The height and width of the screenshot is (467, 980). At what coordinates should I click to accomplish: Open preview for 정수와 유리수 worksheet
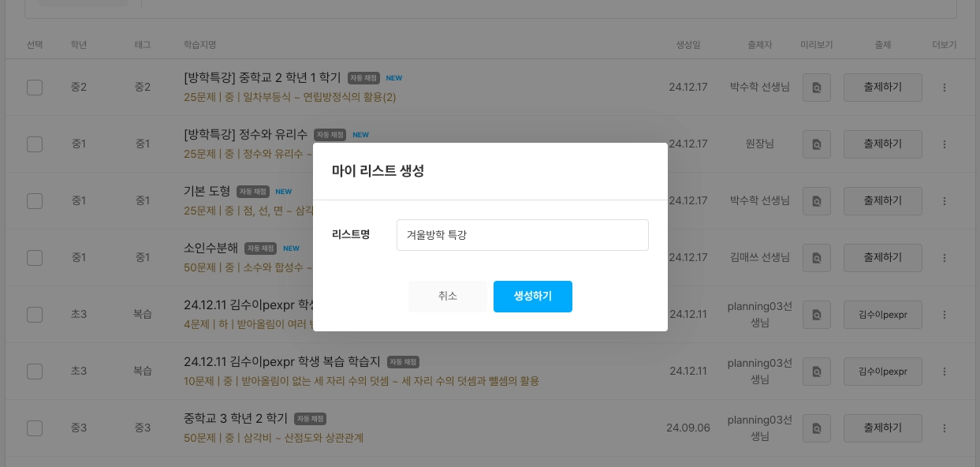817,144
